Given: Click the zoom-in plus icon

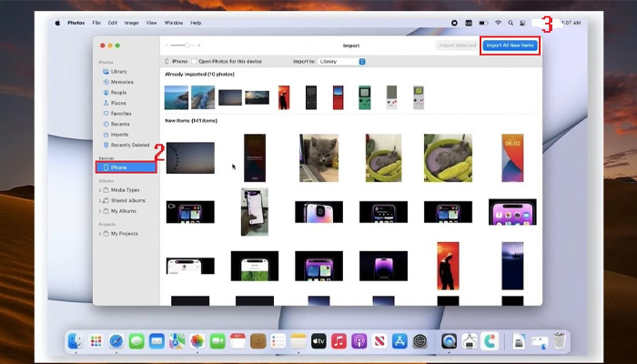Looking at the screenshot, I should 198,45.
